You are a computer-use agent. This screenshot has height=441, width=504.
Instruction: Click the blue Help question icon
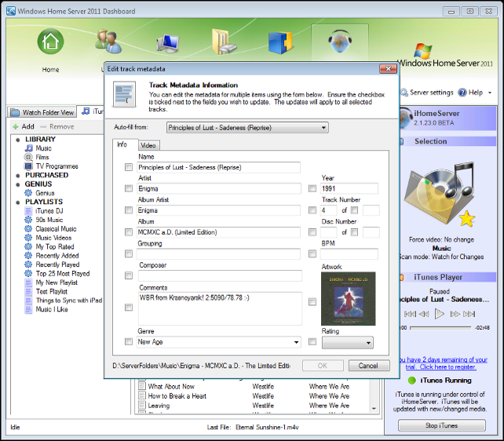coord(462,93)
